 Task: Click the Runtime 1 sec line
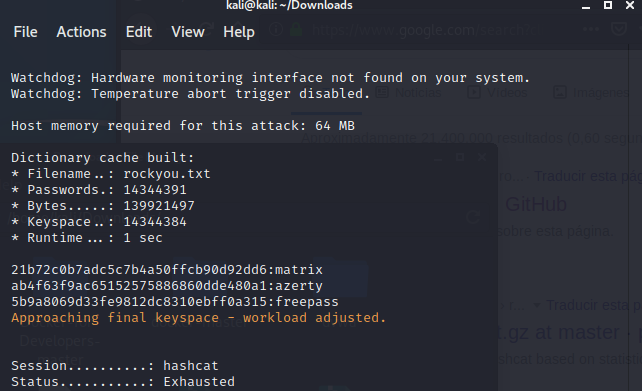click(x=87, y=237)
